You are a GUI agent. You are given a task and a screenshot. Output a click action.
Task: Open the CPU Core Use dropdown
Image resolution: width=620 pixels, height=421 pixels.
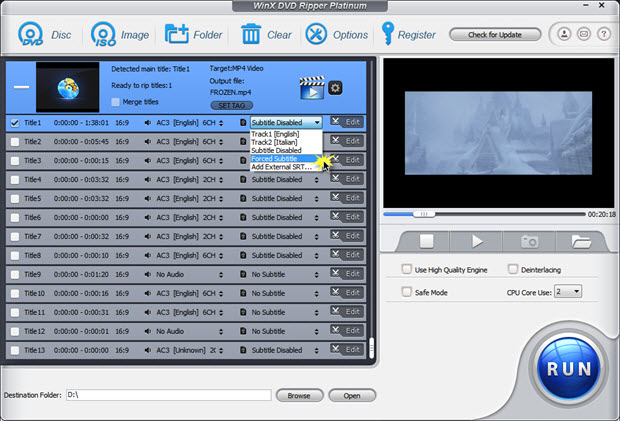(568, 292)
